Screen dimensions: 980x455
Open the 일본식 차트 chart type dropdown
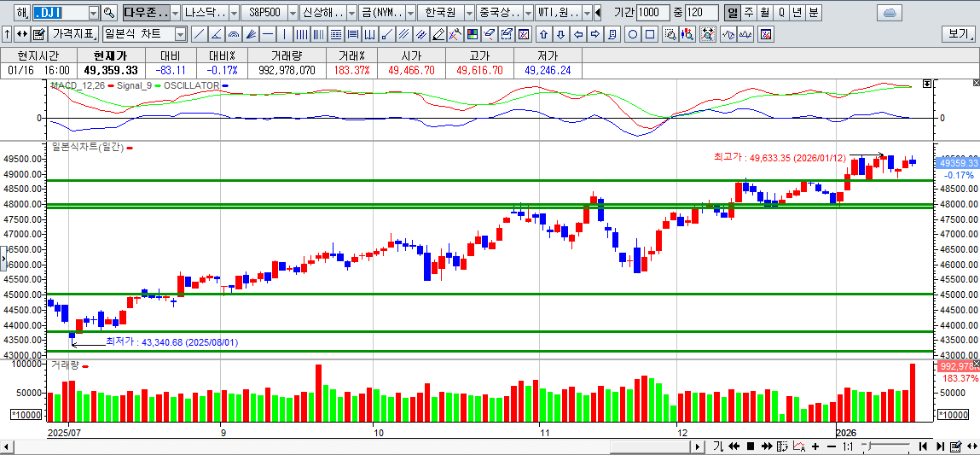click(x=180, y=35)
